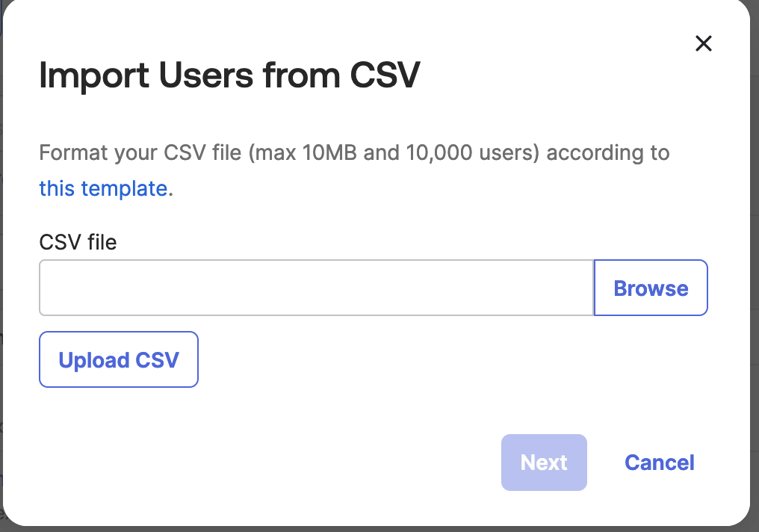Image resolution: width=759 pixels, height=532 pixels.
Task: Focus the empty CSV file input box
Action: coord(316,288)
